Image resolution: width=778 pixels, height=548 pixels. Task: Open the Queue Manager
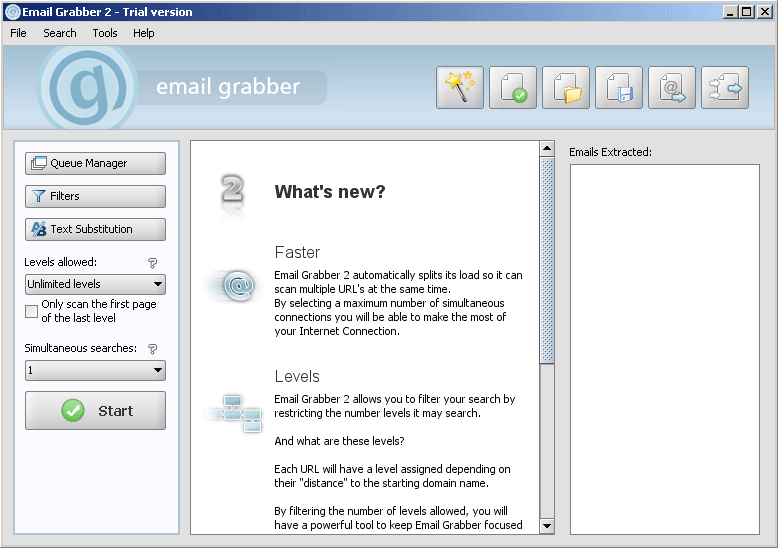(x=95, y=163)
